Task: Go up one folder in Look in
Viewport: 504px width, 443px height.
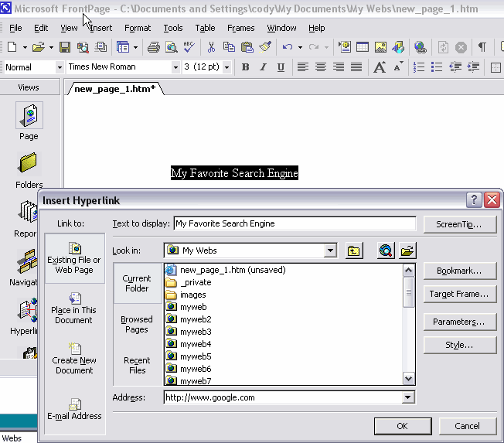Action: (x=354, y=250)
